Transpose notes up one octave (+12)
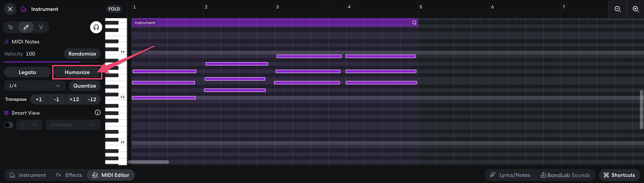This screenshot has width=644, height=183. [x=74, y=99]
